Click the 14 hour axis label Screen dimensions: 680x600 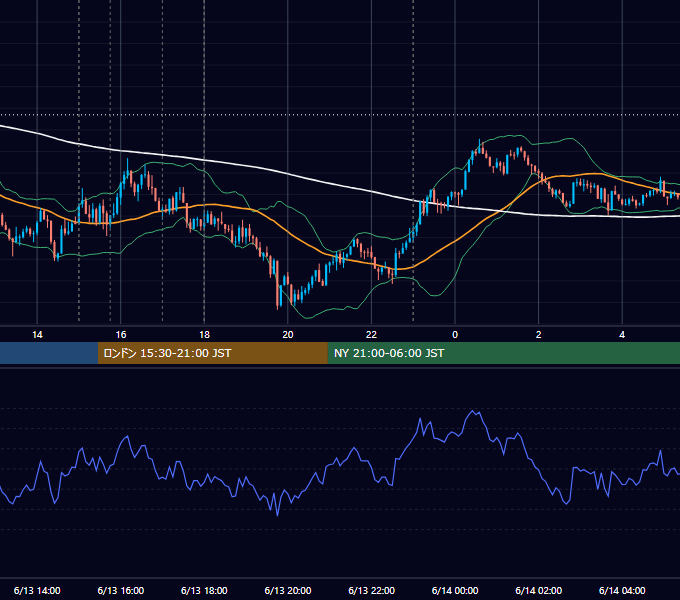(x=37, y=335)
